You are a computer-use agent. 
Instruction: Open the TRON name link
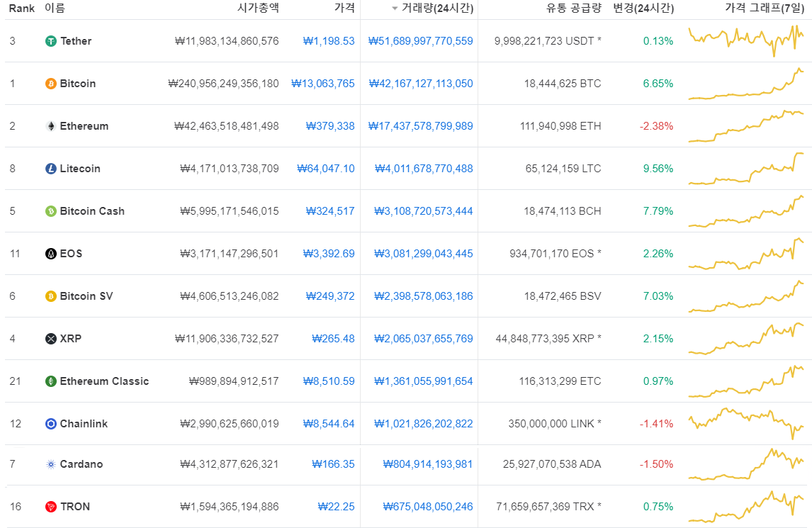point(74,506)
